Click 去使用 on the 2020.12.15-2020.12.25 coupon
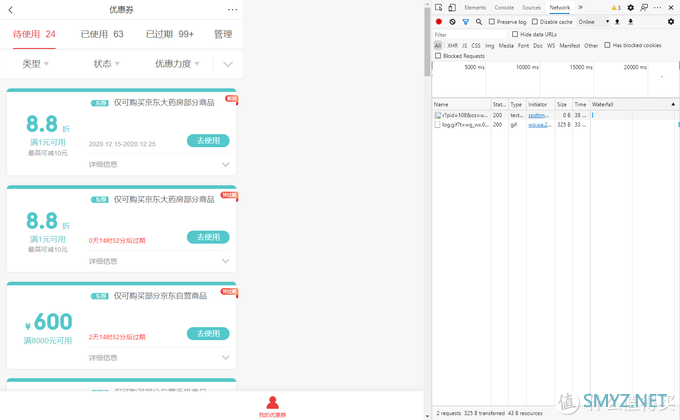680x420 pixels. click(208, 141)
